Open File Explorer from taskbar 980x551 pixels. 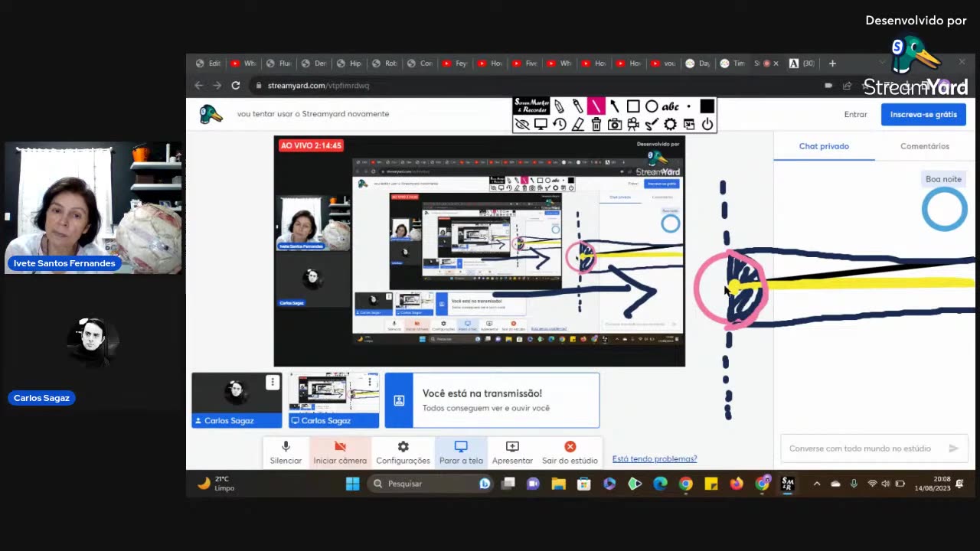coord(558,484)
